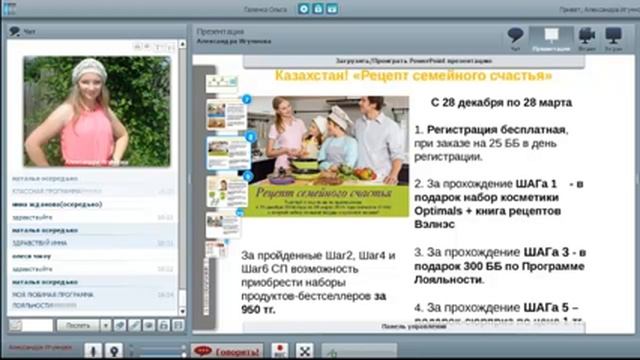Click the lock icon in chat toolbar
The width and height of the screenshot is (640, 360).
pyautogui.click(x=163, y=325)
